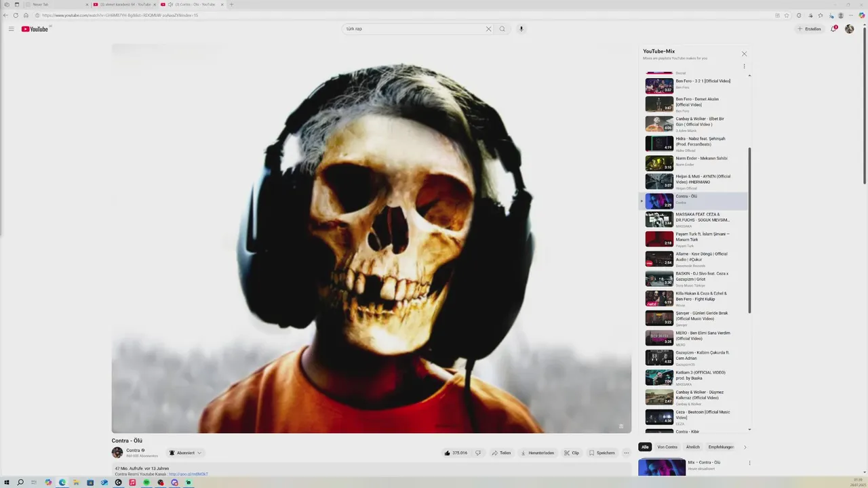
Task: Play 'Ben Fero - 3 2 1' from playlist
Action: 694,85
